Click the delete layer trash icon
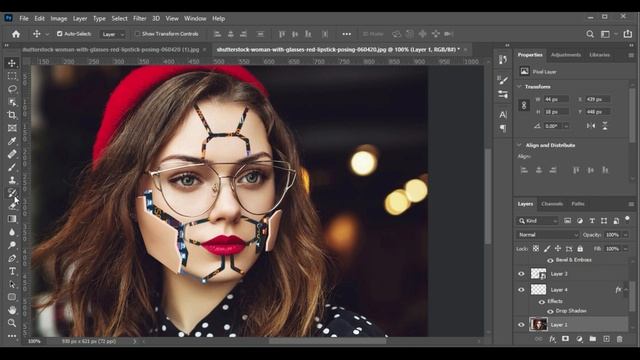Image resolution: width=640 pixels, height=360 pixels. pyautogui.click(x=620, y=339)
